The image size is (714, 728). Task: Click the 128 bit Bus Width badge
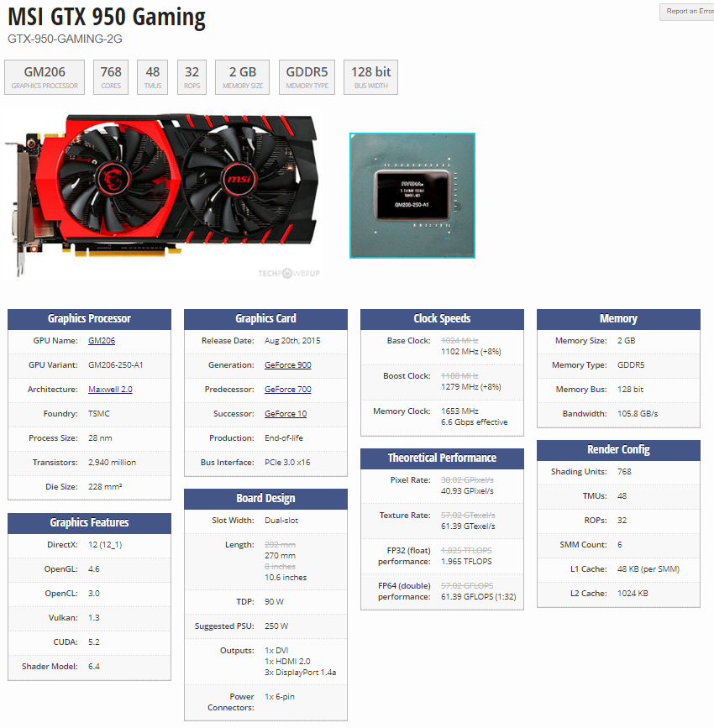tap(370, 77)
